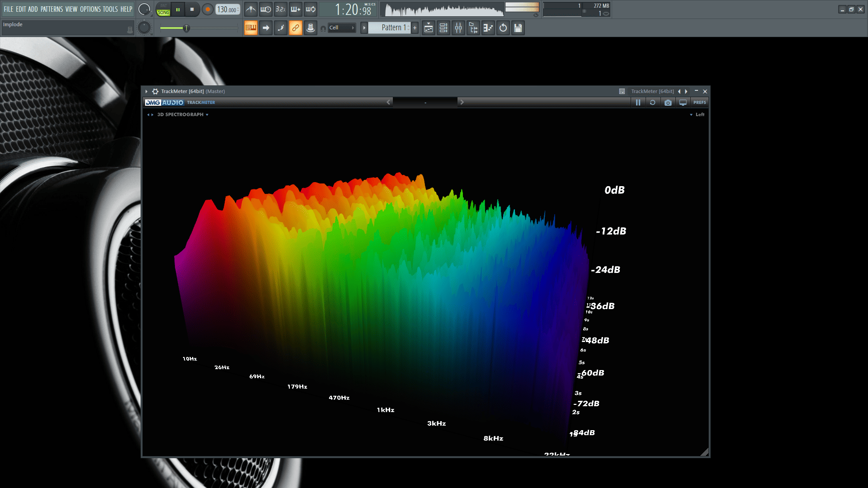Switch to Song mode
868x488 pixels.
[x=163, y=12]
